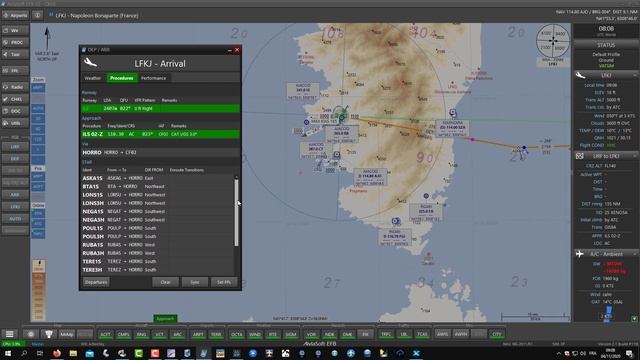This screenshot has width=640, height=360.
Task: Select the HORRO via transition row
Action: click(x=160, y=152)
